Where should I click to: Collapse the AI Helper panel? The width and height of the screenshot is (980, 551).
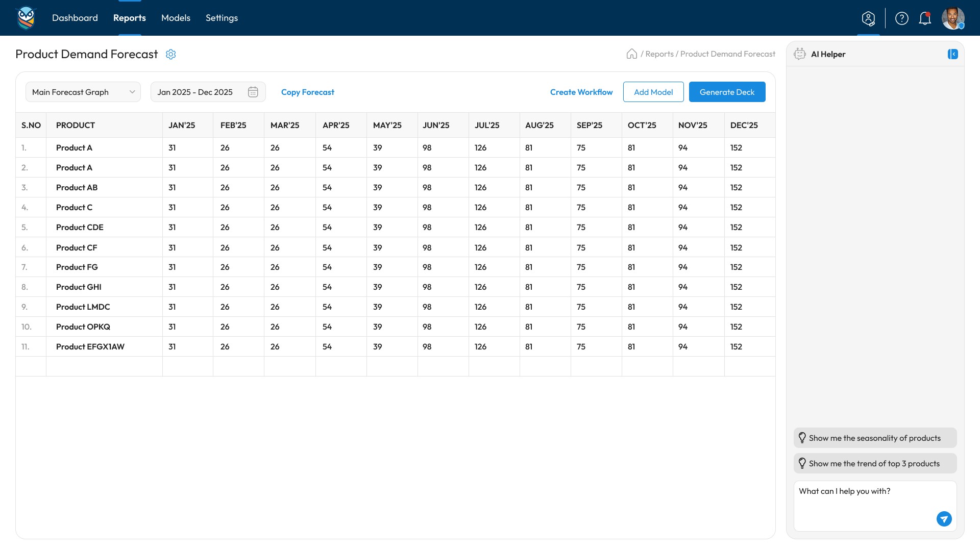point(952,54)
